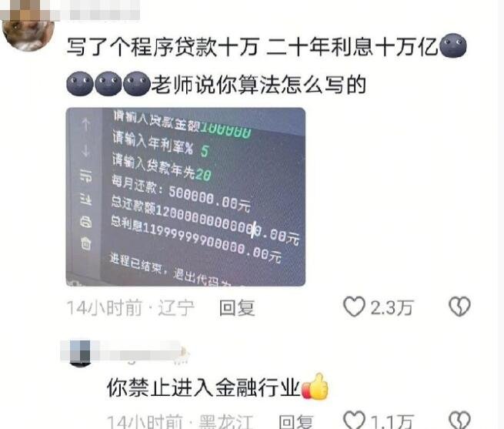Open the second commenter's blurred avatar

tap(80, 353)
